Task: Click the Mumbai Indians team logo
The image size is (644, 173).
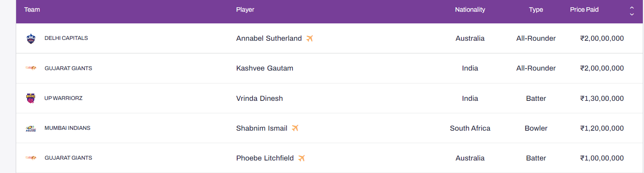Action: (x=31, y=128)
